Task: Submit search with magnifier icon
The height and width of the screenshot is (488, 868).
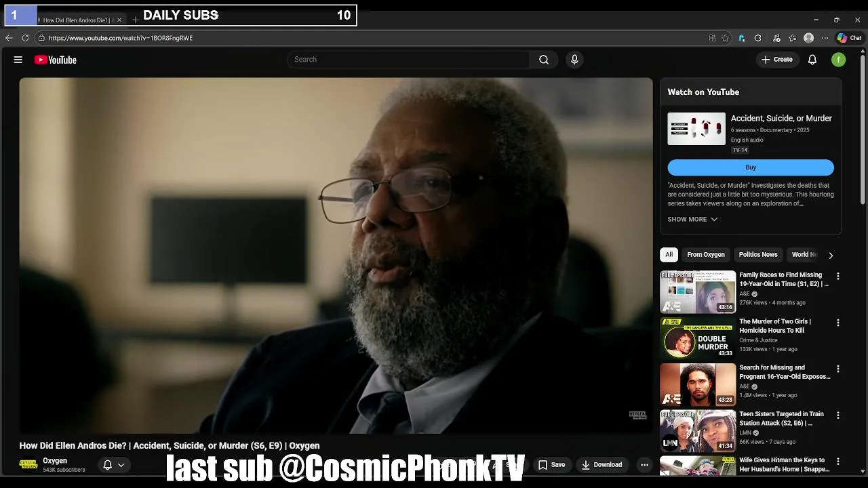Action: click(x=544, y=60)
